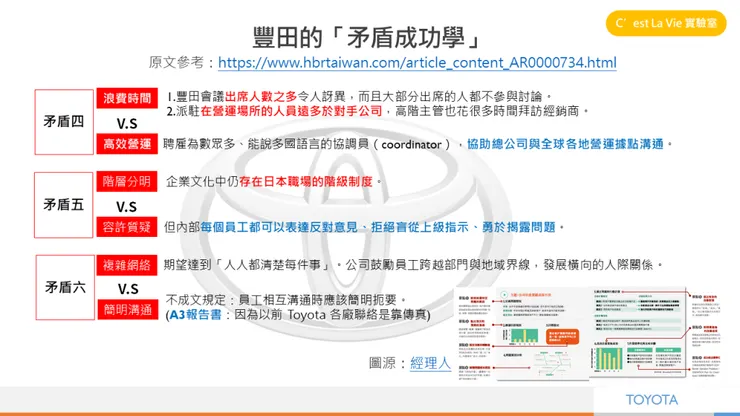Click the red 浪費時間 label
740x416 pixels.
tap(127, 98)
